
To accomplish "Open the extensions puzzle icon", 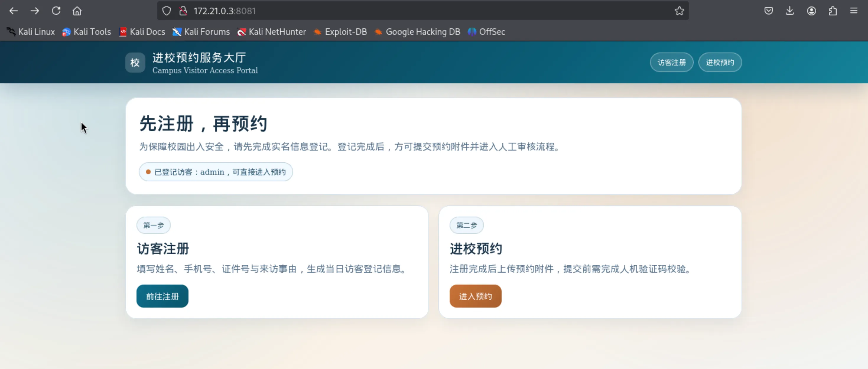I will [x=833, y=11].
